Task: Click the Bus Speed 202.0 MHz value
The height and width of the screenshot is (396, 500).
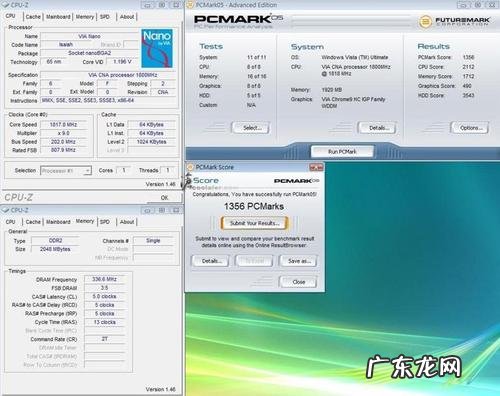Action: [63, 142]
